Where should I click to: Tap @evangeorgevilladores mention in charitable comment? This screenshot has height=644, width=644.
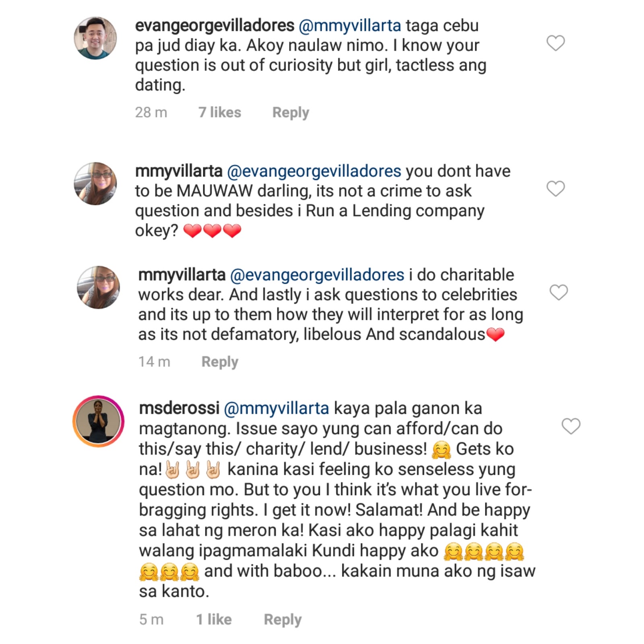pos(317,275)
